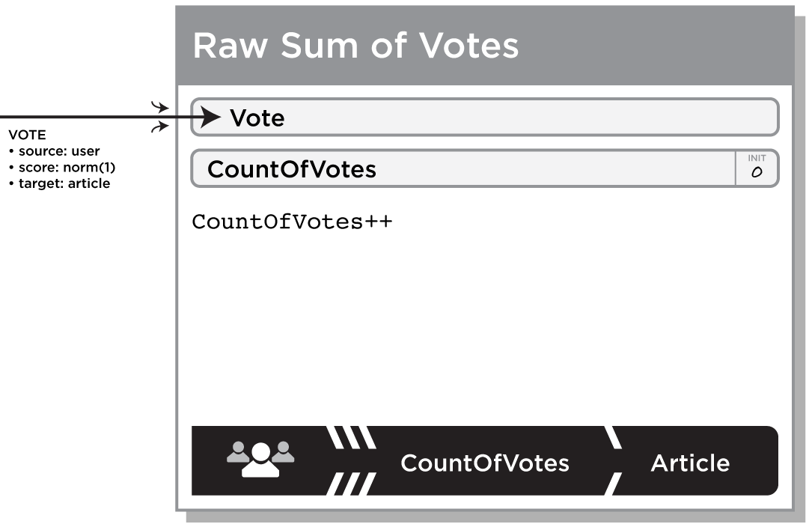Click the group of users icon

(260, 459)
